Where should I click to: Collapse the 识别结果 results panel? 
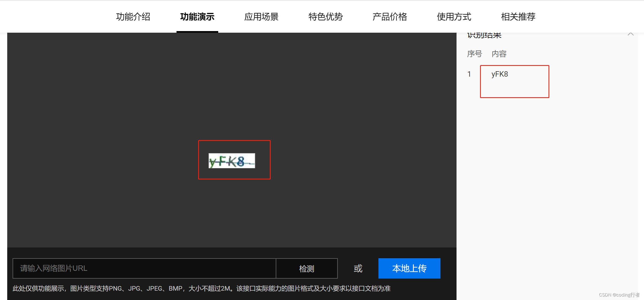(631, 34)
